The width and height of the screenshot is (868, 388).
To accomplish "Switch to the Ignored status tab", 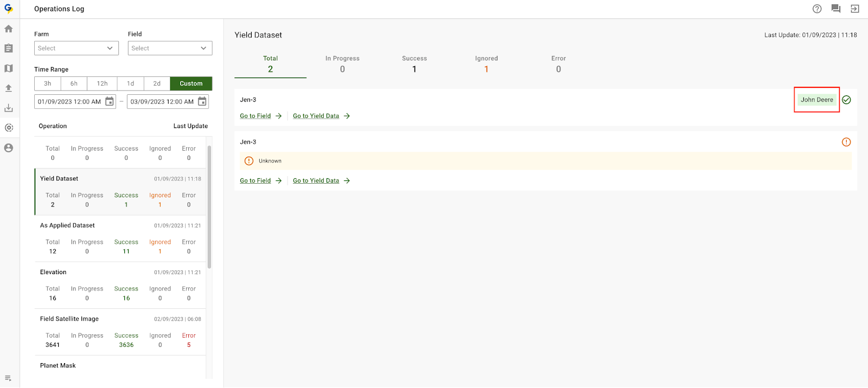I will pyautogui.click(x=486, y=64).
